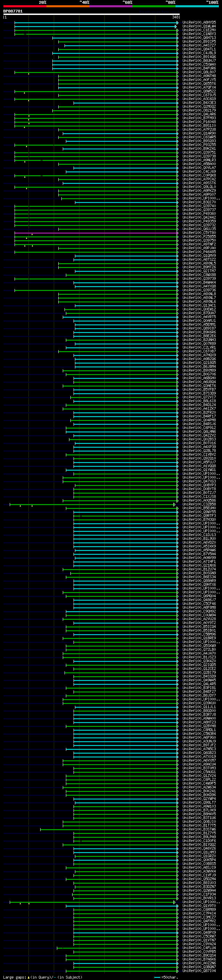This screenshot has height=980, width=222.
Task: Click the cyan ~100% identity legend segment
Action: click(x=197, y=6)
